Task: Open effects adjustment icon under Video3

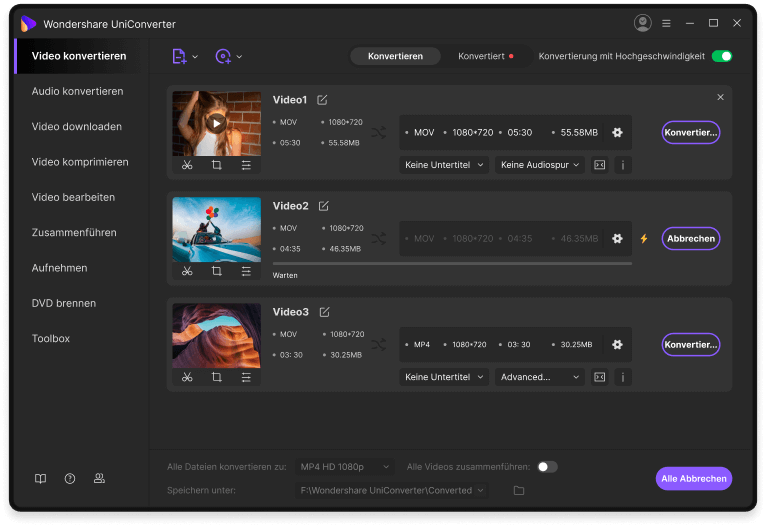Action: pyautogui.click(x=246, y=377)
